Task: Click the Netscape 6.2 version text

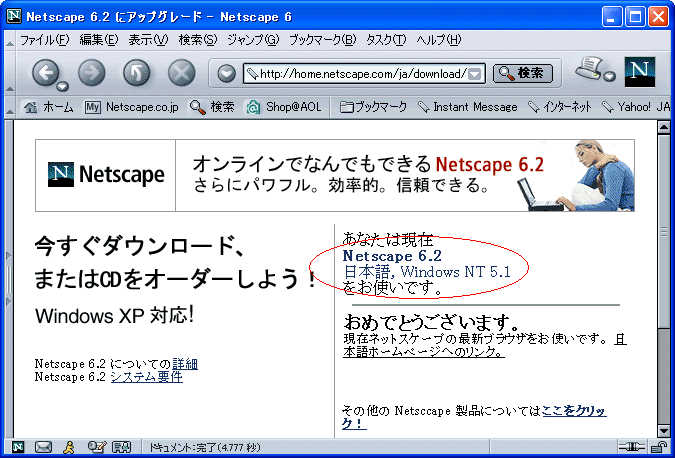Action: 392,256
